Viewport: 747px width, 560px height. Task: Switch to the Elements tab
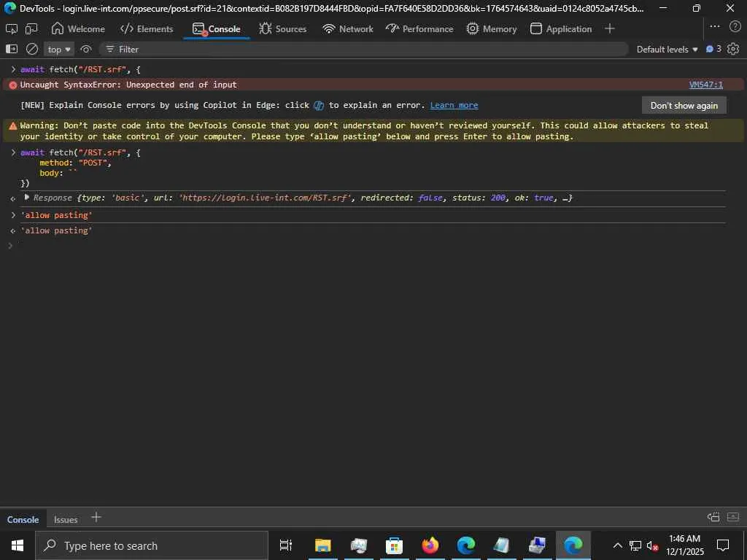(x=147, y=29)
